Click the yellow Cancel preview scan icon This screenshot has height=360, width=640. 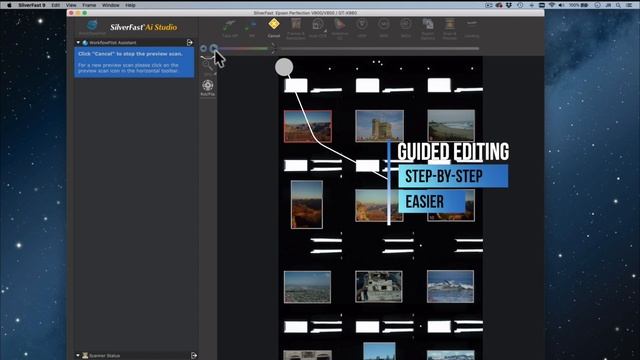[x=274, y=24]
